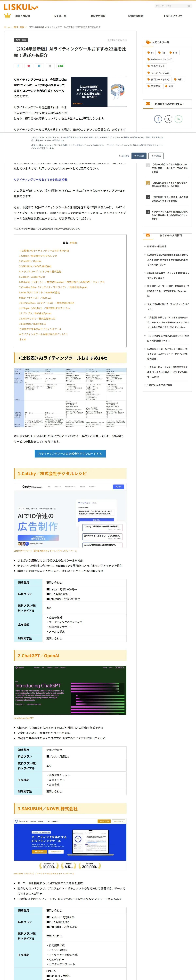Select the PR tag
This screenshot has height=980, width=196.
click(x=161, y=53)
